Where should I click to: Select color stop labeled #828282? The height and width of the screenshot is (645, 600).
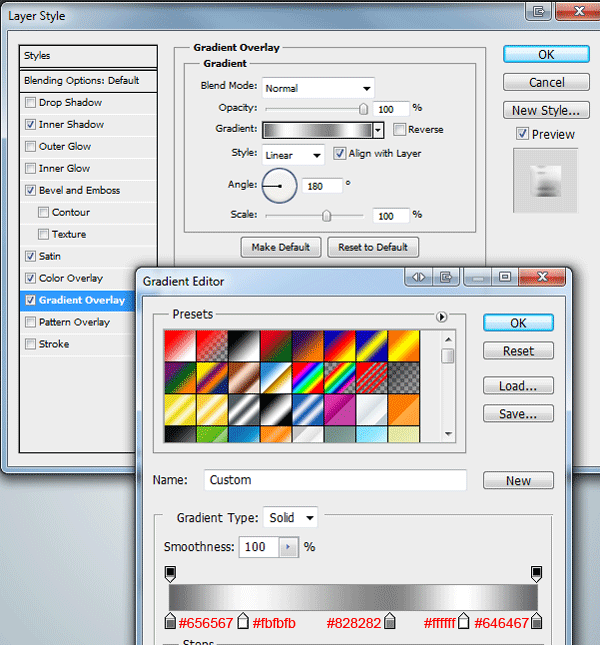point(389,621)
